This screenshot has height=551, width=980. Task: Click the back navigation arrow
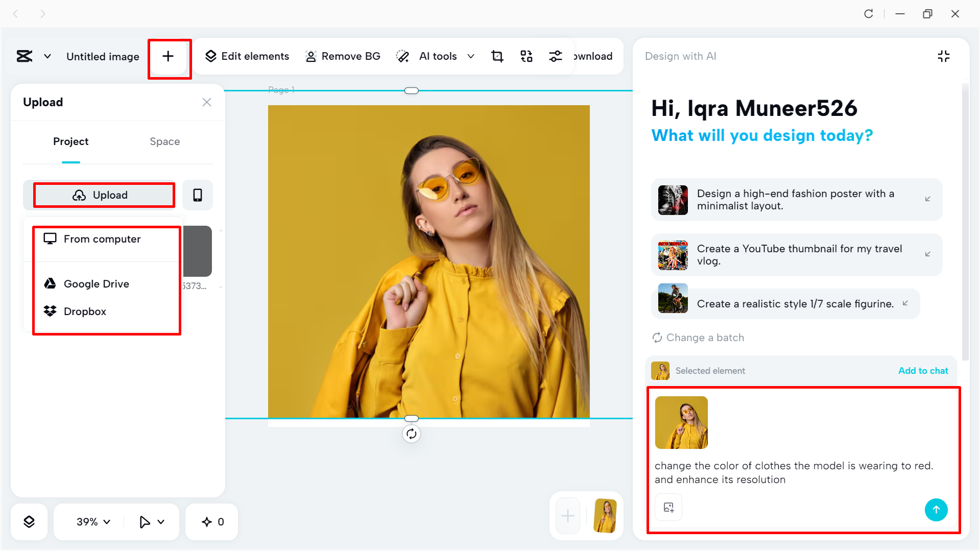pos(16,14)
